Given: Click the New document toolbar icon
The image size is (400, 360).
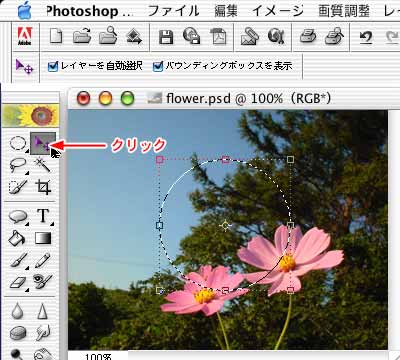Looking at the screenshot, I should point(56,36).
